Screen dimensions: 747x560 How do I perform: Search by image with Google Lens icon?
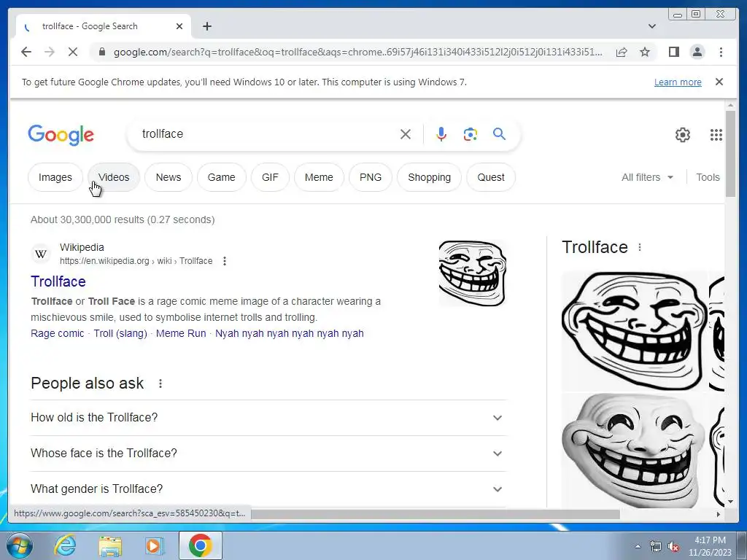(x=471, y=134)
